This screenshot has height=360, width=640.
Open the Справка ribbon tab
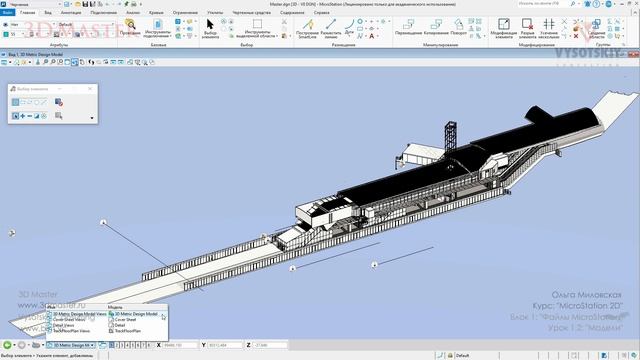pyautogui.click(x=322, y=13)
